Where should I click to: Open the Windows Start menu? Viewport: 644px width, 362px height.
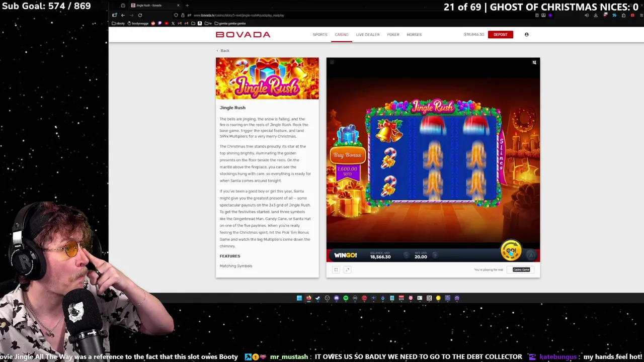pos(299,298)
